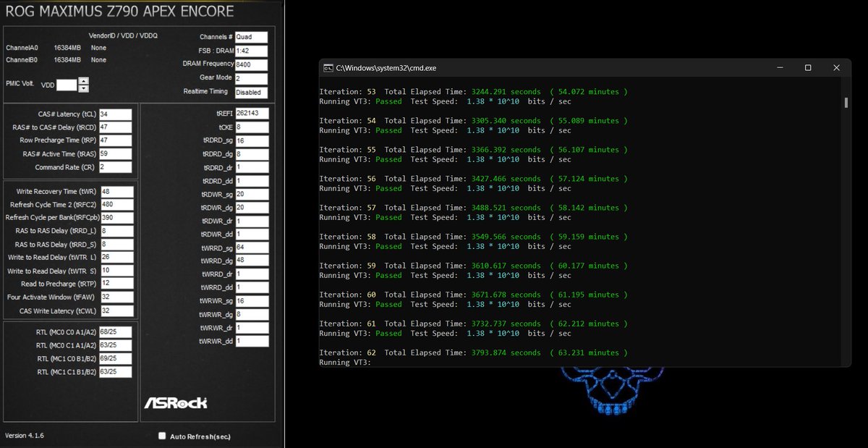Select the Refresh Cycle Time 2 (tRFC2) field
Viewport: 868px width, 448px height.
pos(117,205)
